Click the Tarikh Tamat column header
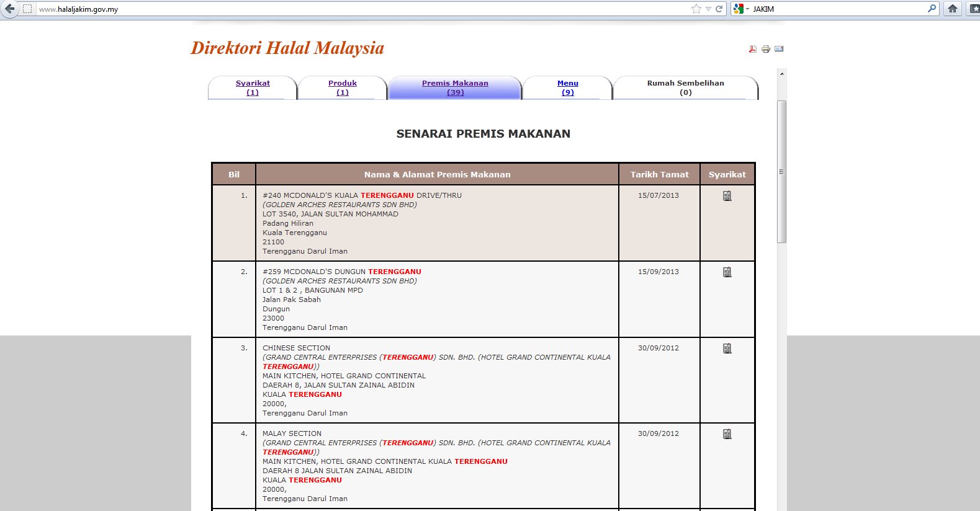 (660, 174)
